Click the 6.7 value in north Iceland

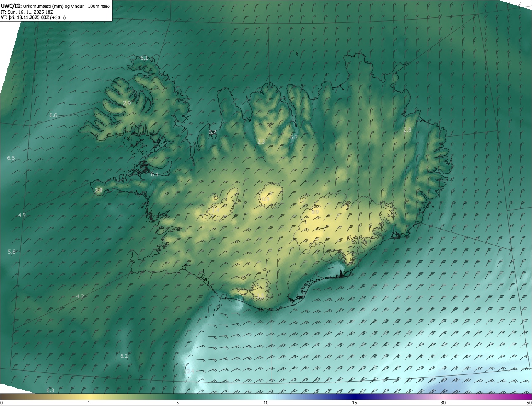(293, 137)
